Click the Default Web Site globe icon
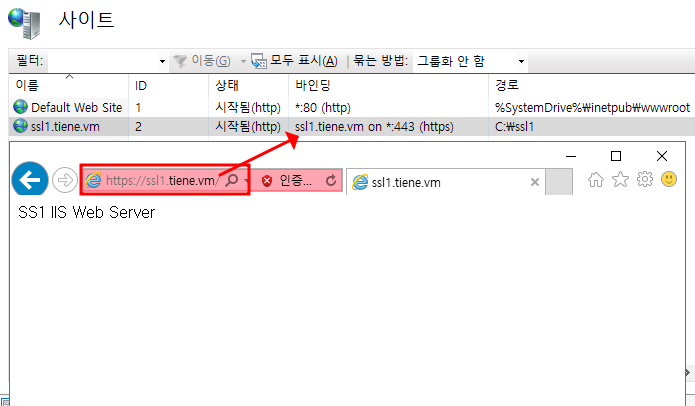This screenshot has height=406, width=695. click(20, 107)
